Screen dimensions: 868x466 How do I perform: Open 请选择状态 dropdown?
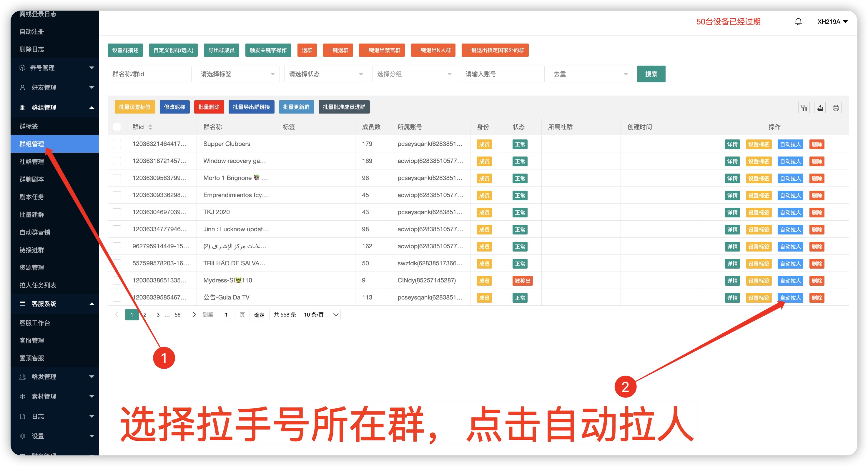click(326, 74)
